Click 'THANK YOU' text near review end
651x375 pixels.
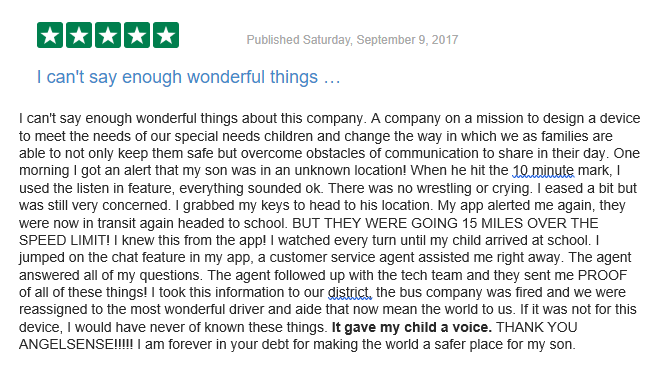(536, 327)
